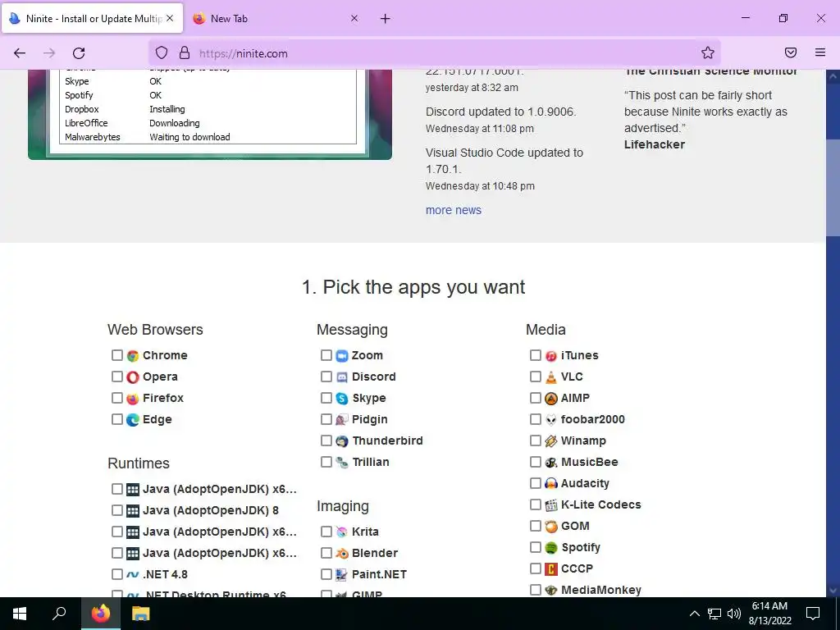Switch to the New Tab tab
This screenshot has width=840, height=630.
coord(275,18)
